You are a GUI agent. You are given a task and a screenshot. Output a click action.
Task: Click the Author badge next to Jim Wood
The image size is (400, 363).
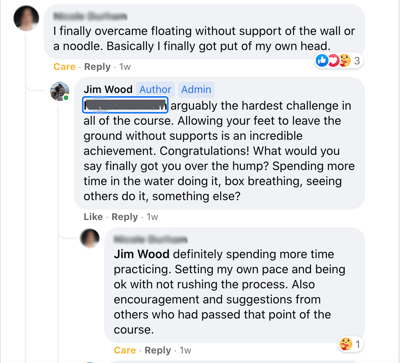[155, 89]
